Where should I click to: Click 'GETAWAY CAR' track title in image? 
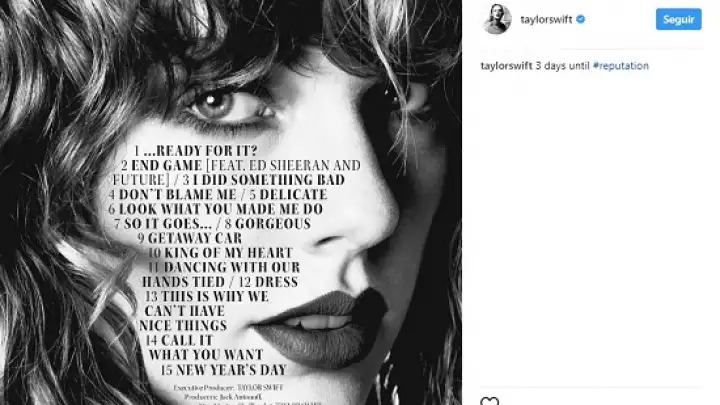point(195,238)
